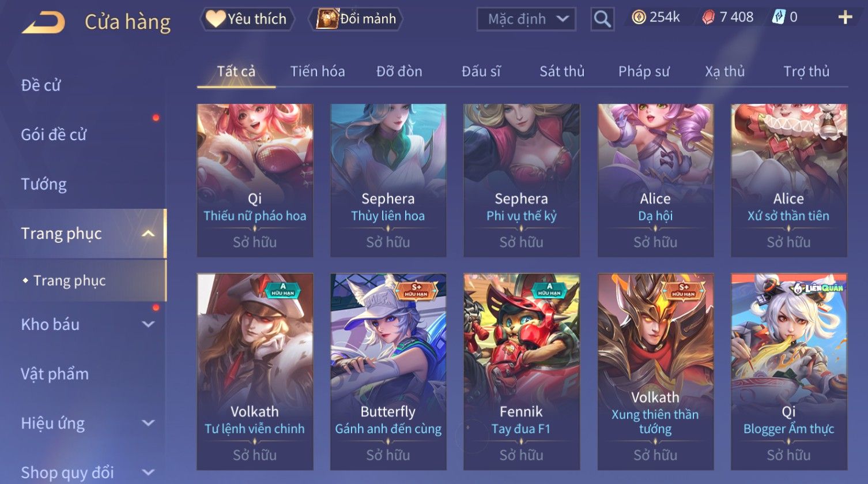Switch to the Pháp sư tab
Image resolution: width=868 pixels, height=484 pixels.
click(644, 72)
